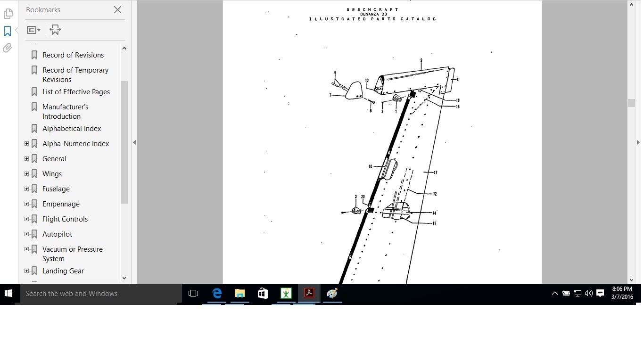This screenshot has height=362, width=644.
Task: Open the Action Center notifications icon
Action: tap(600, 294)
